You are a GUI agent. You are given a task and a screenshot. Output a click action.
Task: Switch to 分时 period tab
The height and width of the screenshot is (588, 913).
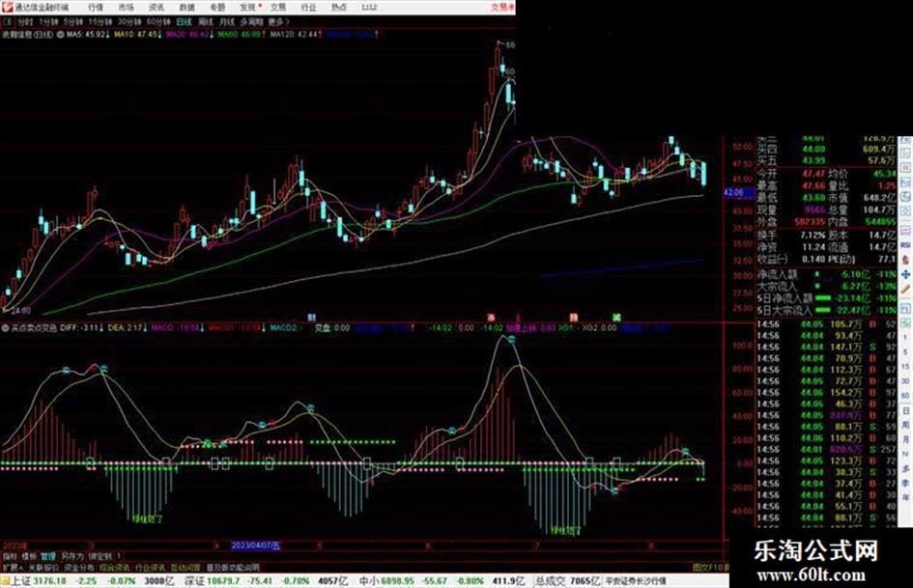[x=24, y=21]
